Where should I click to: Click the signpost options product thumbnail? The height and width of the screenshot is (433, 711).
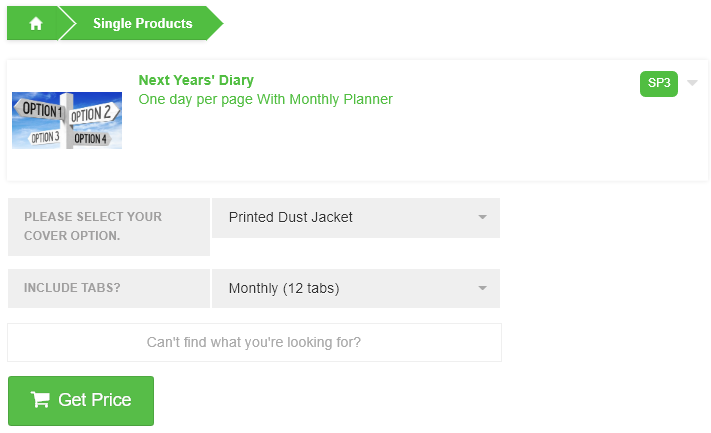tap(67, 120)
